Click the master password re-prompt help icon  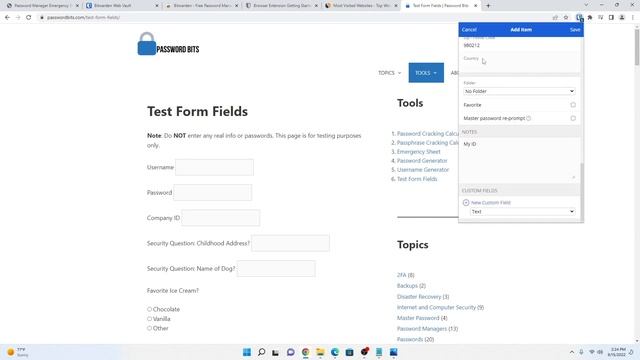click(x=529, y=118)
